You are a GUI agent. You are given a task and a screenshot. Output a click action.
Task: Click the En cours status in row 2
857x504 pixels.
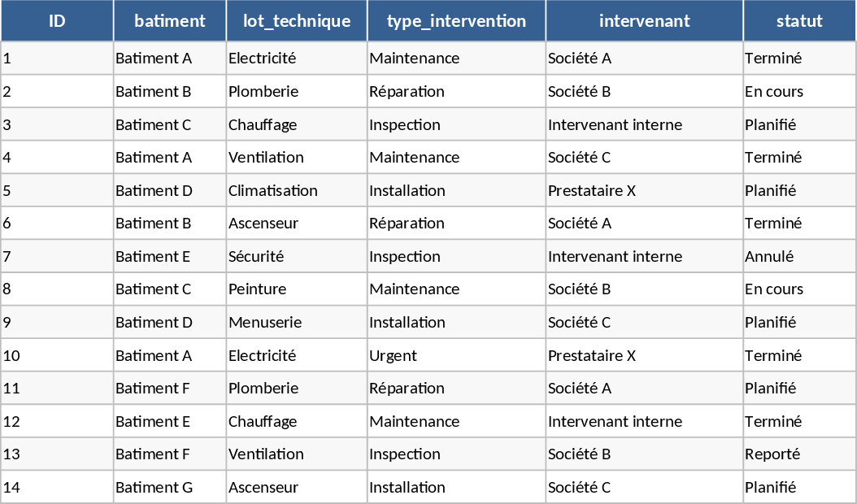[x=774, y=92]
